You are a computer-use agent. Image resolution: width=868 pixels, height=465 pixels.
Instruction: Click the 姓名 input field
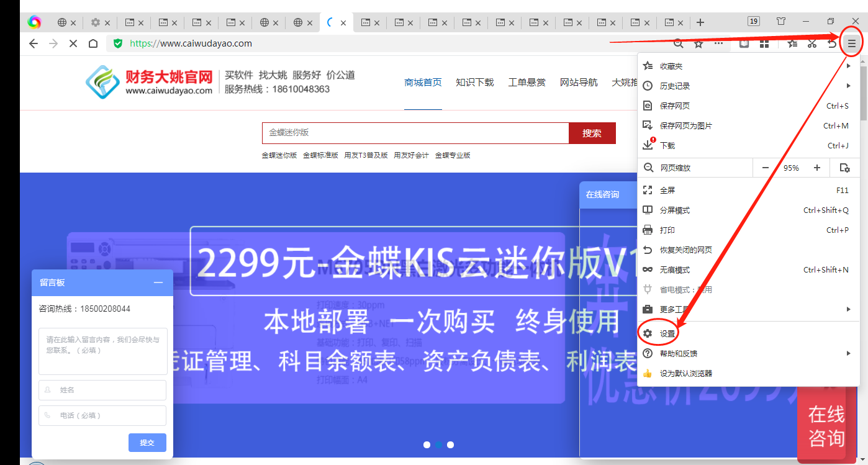click(x=103, y=390)
